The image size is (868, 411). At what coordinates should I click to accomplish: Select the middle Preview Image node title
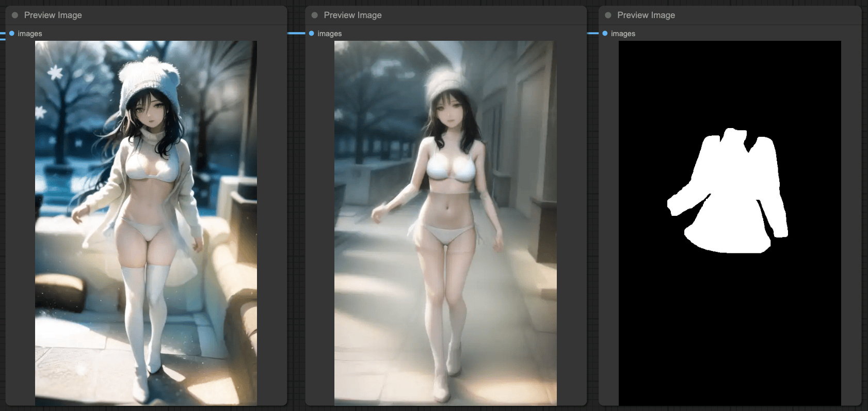(353, 15)
